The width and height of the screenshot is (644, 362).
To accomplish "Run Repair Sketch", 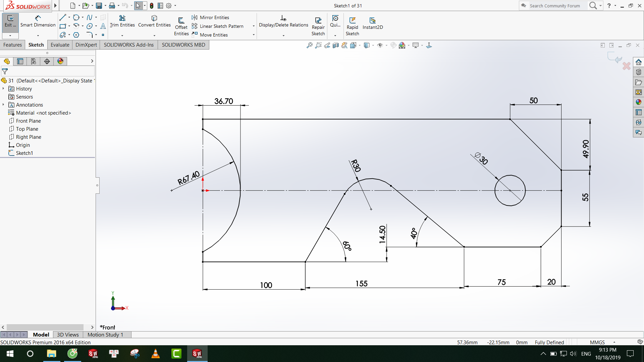I will point(318,26).
